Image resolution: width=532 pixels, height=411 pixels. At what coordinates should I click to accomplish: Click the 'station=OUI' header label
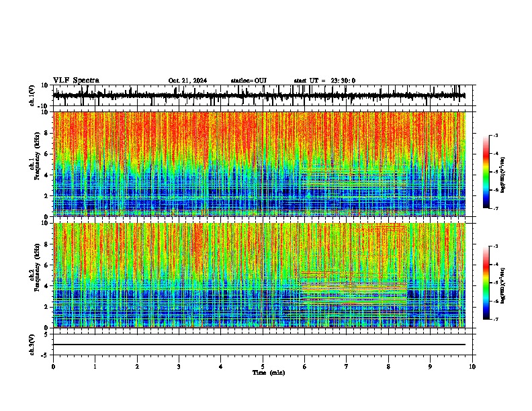tap(249, 81)
